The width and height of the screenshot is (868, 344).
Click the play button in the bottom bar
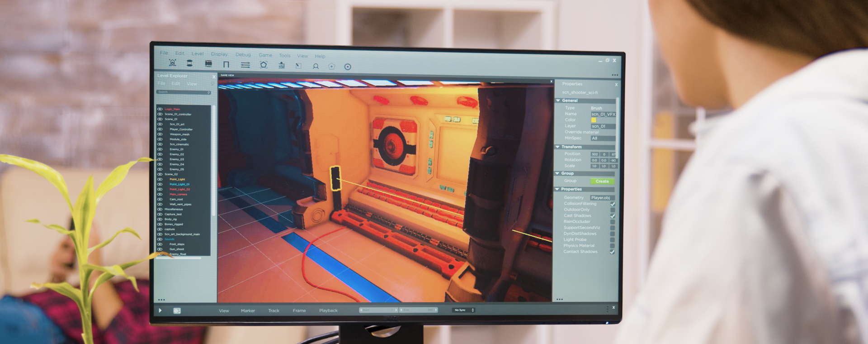point(160,311)
